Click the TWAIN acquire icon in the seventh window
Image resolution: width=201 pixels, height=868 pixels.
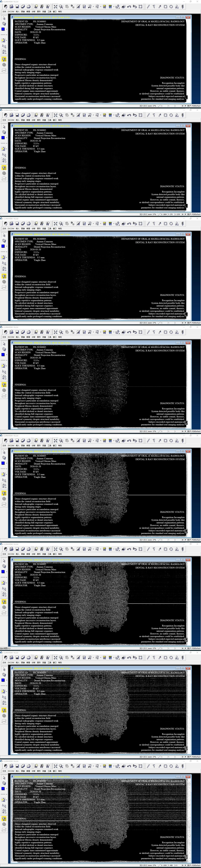pos(4,721)
